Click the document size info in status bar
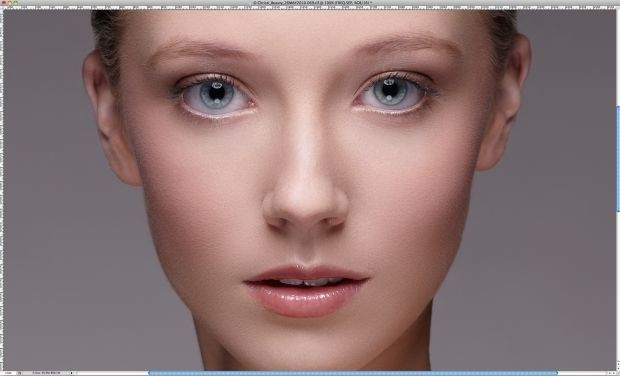Image resolution: width=620 pixels, height=376 pixels. tap(46, 373)
